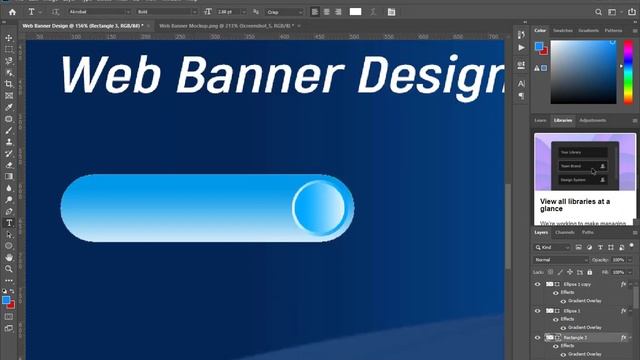
Task: Open the Create Warped Text option
Action: (x=373, y=12)
